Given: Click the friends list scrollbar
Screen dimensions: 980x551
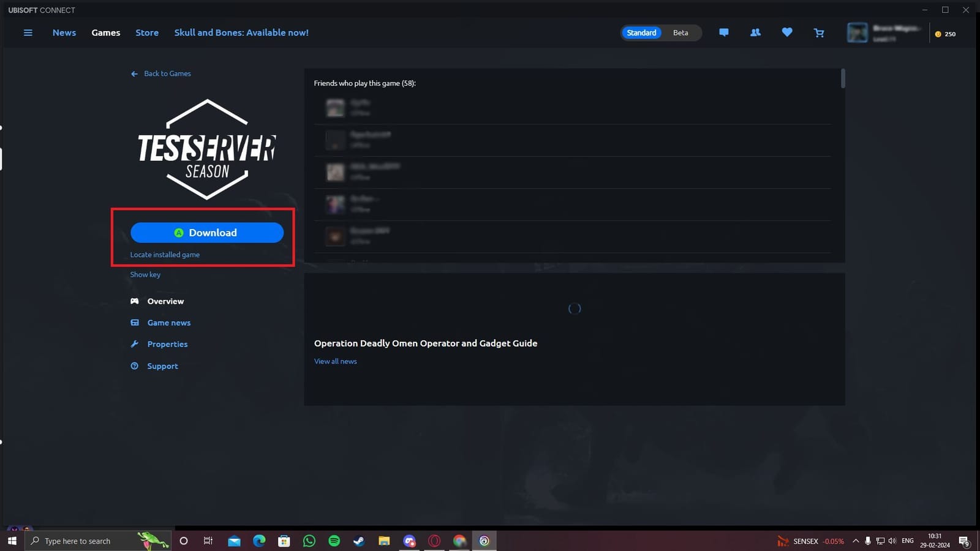Looking at the screenshot, I should pyautogui.click(x=843, y=79).
